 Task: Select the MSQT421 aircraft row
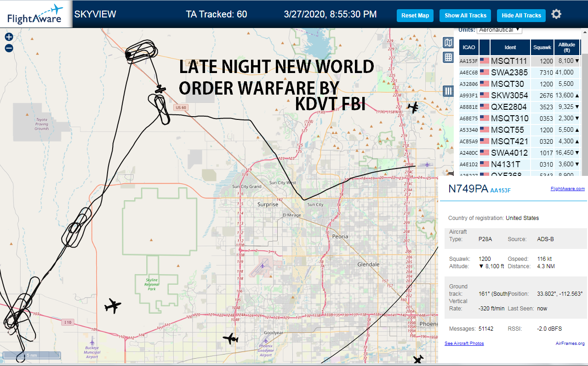tap(519, 141)
